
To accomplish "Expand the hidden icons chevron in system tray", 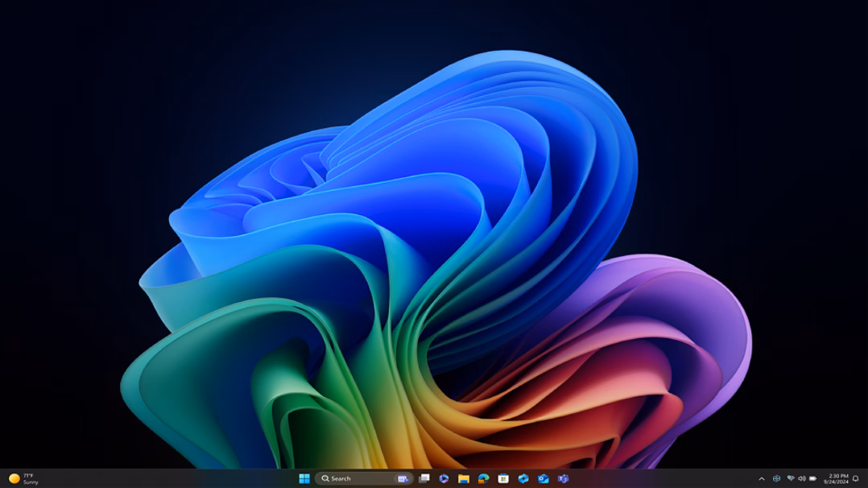I will [762, 478].
